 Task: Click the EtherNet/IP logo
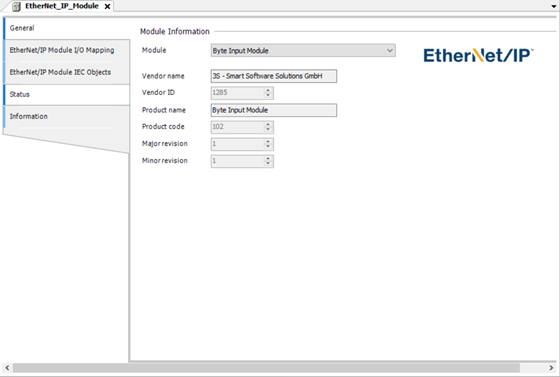coord(478,55)
